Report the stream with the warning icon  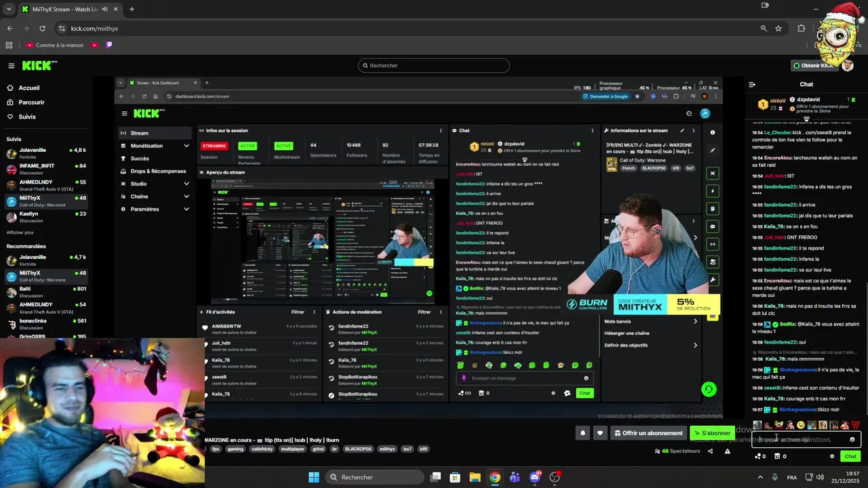pyautogui.click(x=728, y=451)
